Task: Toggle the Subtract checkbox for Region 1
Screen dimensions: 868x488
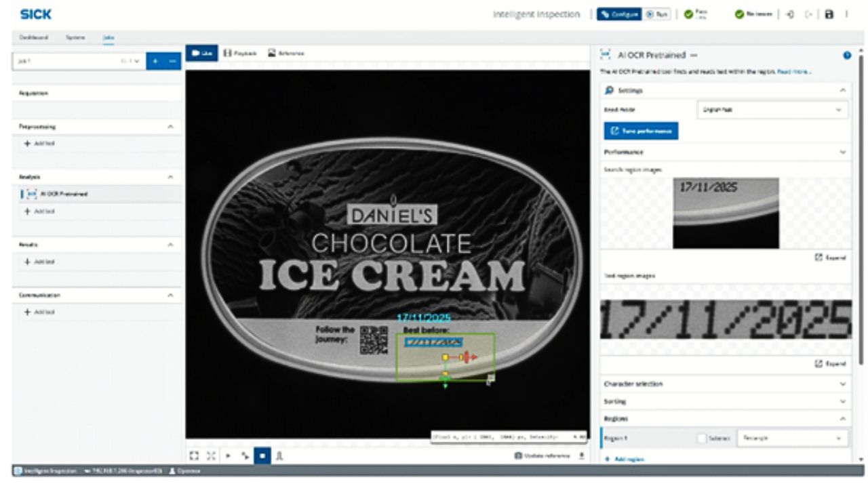Action: click(x=702, y=439)
